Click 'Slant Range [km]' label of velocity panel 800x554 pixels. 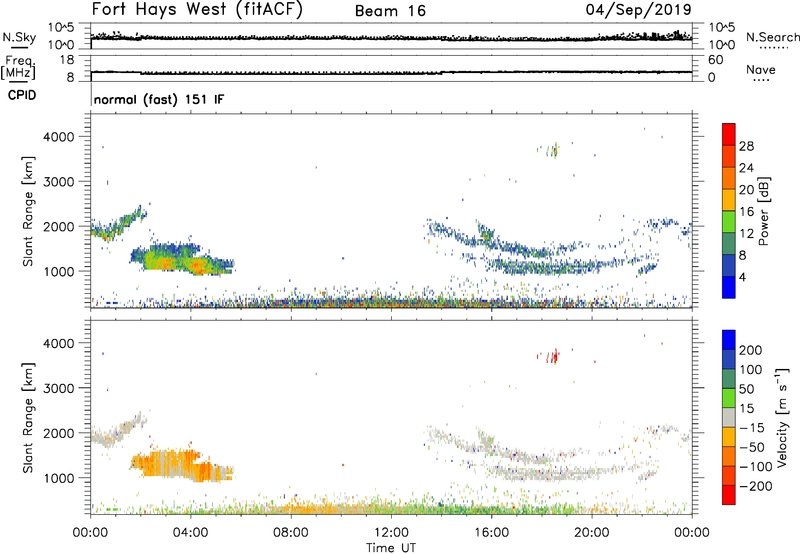[28, 418]
